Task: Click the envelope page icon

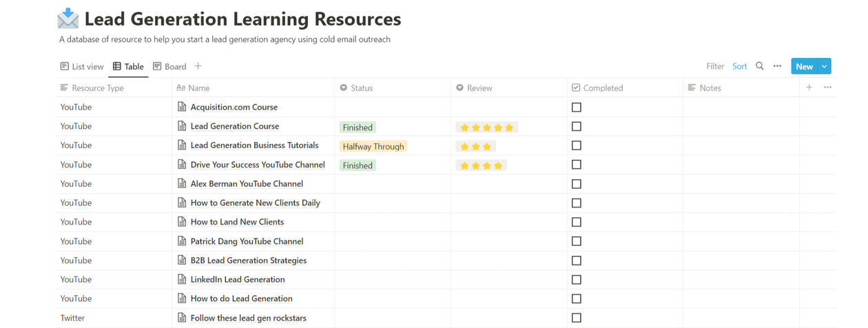Action: coord(68,19)
